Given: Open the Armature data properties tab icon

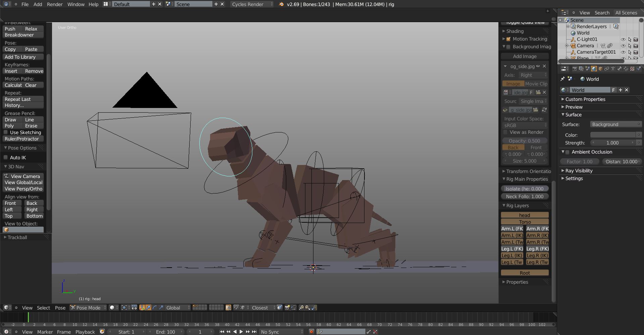Looking at the screenshot, I should coord(613,69).
